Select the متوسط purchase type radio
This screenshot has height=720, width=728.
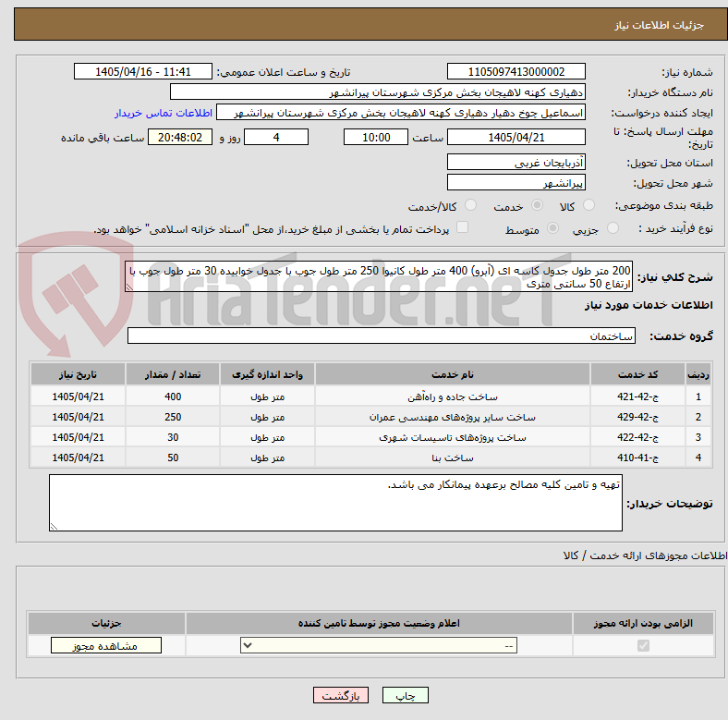(552, 227)
